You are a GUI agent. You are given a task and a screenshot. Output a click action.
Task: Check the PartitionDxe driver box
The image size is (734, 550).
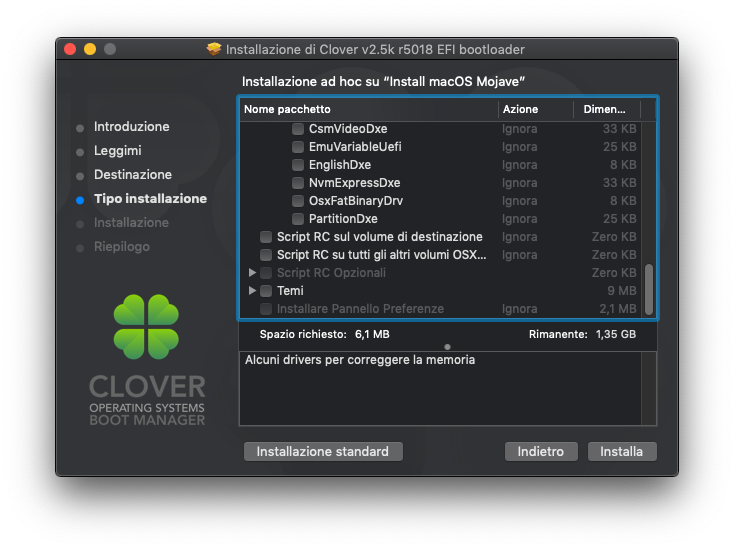tap(298, 219)
